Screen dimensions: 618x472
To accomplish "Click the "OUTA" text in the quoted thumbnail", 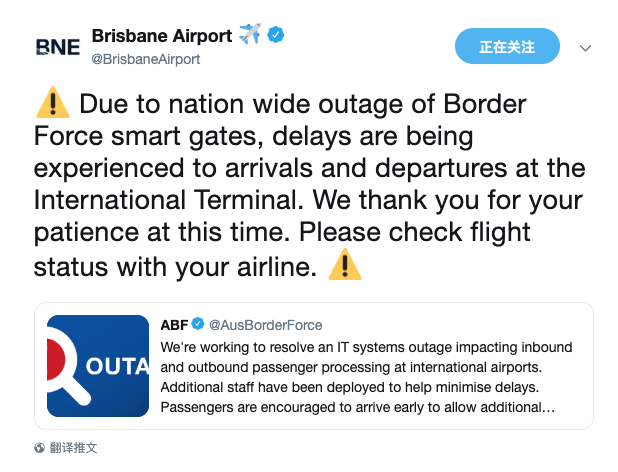I will pyautogui.click(x=118, y=366).
